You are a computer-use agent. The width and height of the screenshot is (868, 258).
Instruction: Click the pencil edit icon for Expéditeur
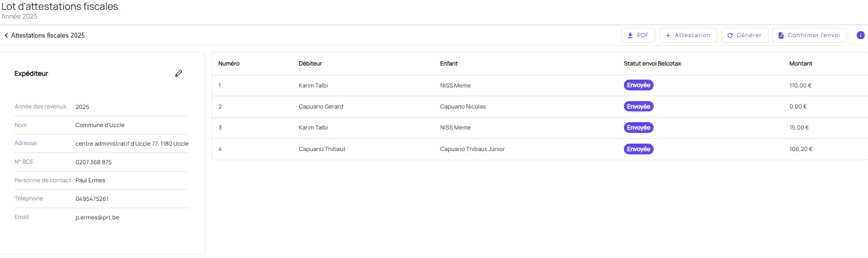click(x=179, y=73)
